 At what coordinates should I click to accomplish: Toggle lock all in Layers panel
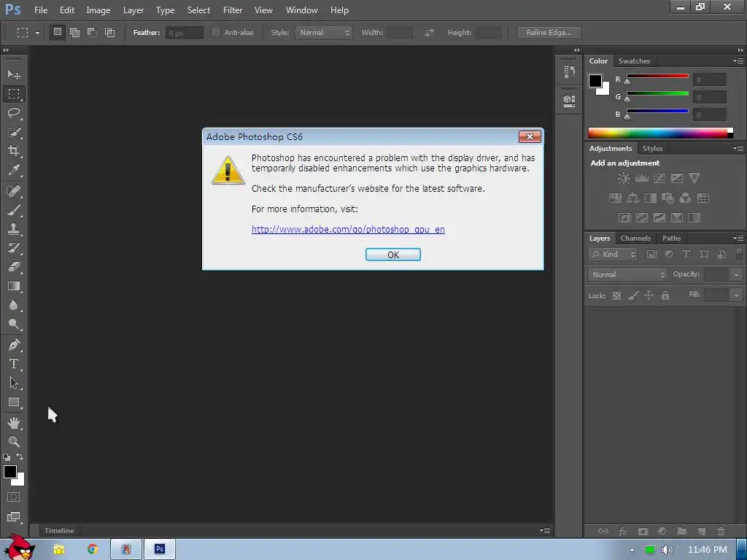click(665, 296)
